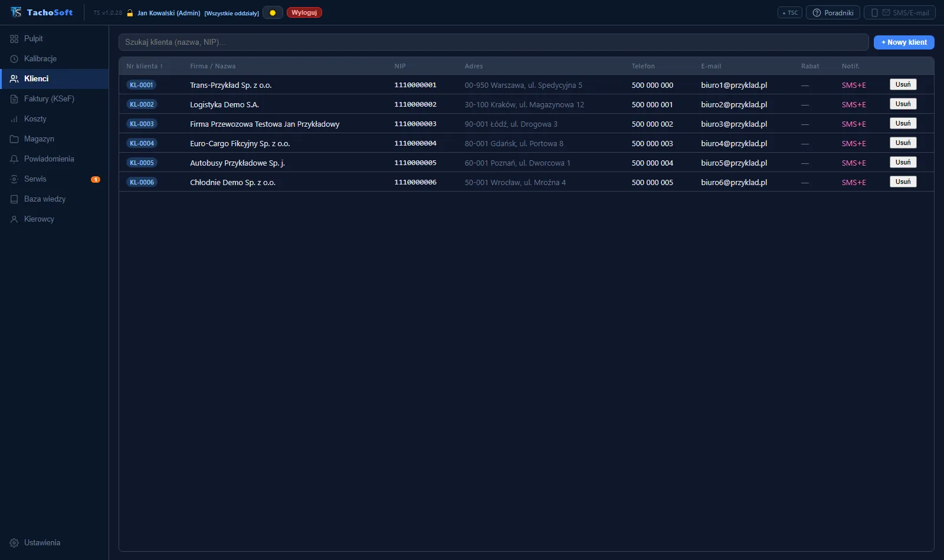Go to Kalibracje section label
Image resolution: width=944 pixels, height=560 pixels.
tap(40, 59)
